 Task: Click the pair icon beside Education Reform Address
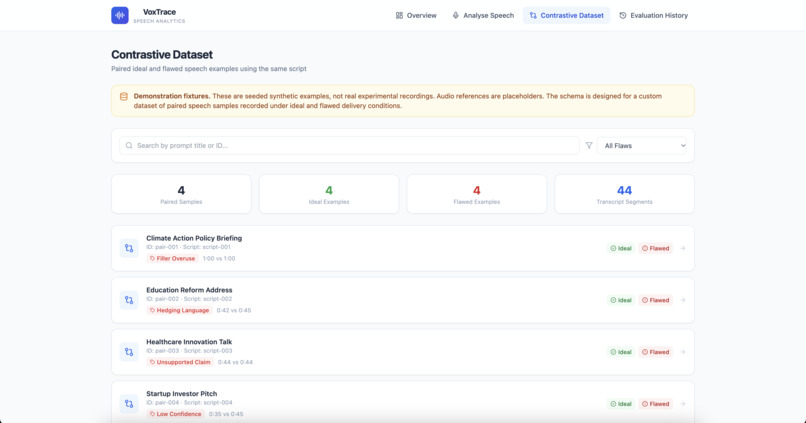tap(129, 300)
